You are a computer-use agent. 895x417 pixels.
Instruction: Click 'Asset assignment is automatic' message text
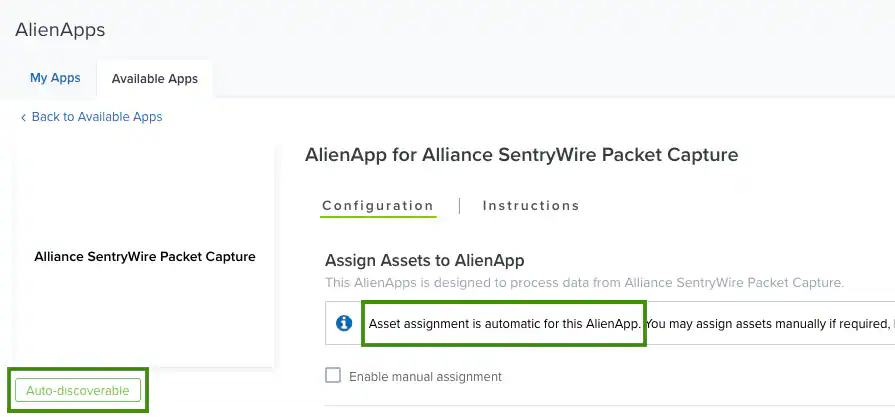point(505,324)
